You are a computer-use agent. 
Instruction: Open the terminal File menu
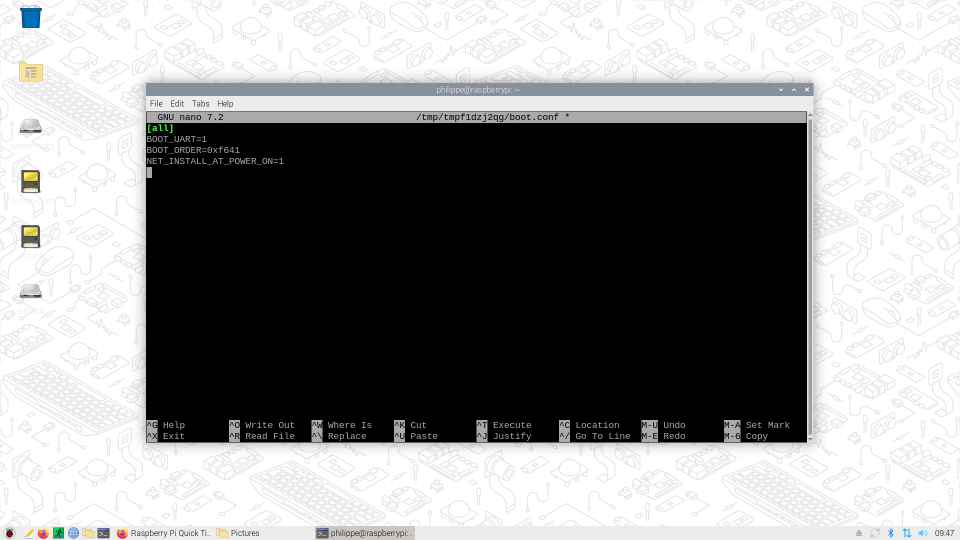(x=156, y=103)
